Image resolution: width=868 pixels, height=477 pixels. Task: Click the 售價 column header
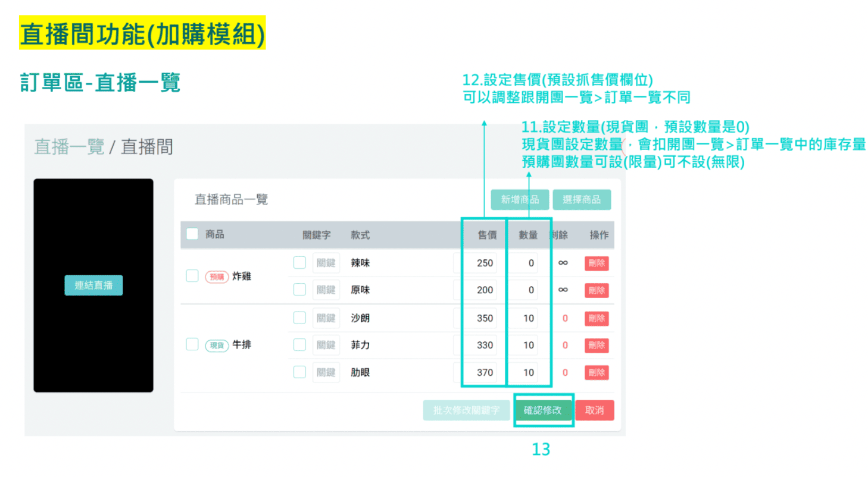[488, 235]
